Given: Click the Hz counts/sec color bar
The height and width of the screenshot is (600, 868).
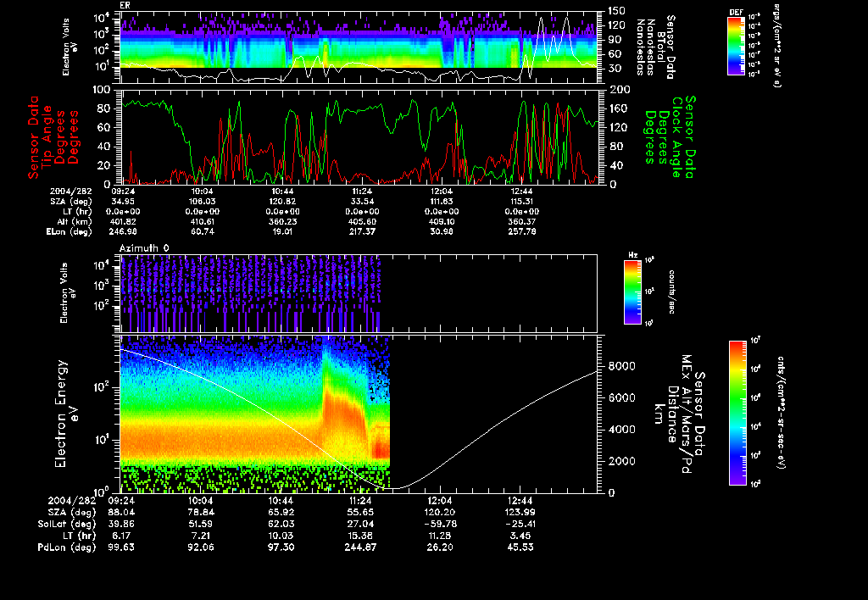Looking at the screenshot, I should 632,292.
